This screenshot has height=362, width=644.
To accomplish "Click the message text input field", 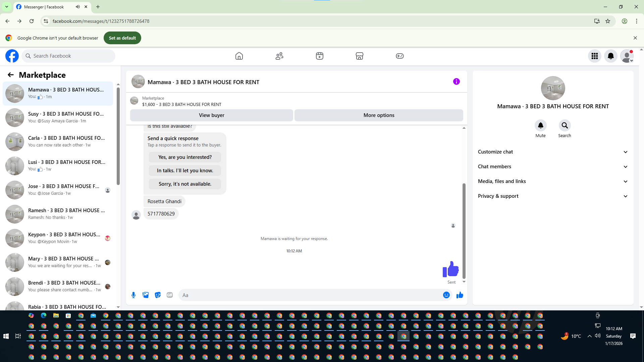I will [309, 295].
